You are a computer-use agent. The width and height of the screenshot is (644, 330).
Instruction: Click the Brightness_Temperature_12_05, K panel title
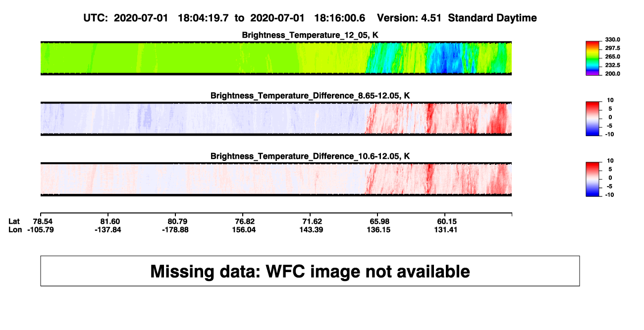click(x=310, y=35)
